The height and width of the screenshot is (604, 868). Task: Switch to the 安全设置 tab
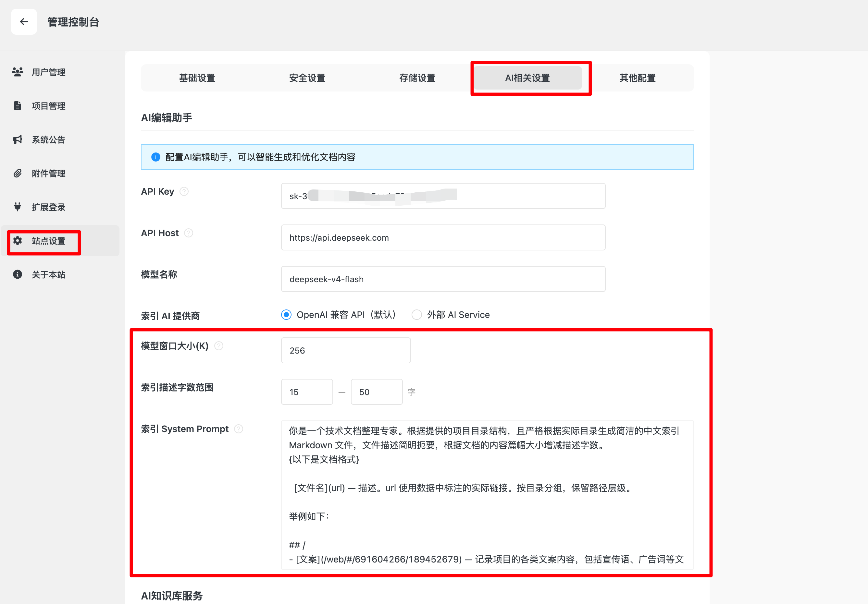pyautogui.click(x=307, y=78)
